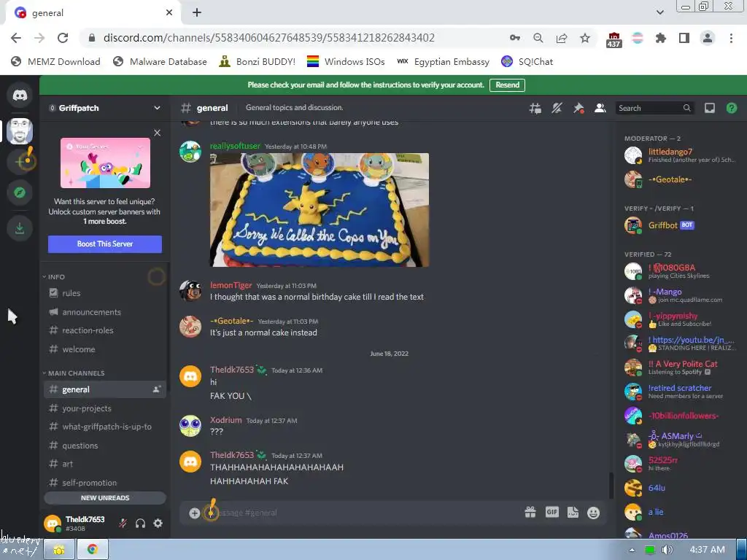Click the plus attach file button
Image resolution: width=747 pixels, height=560 pixels.
tap(194, 513)
